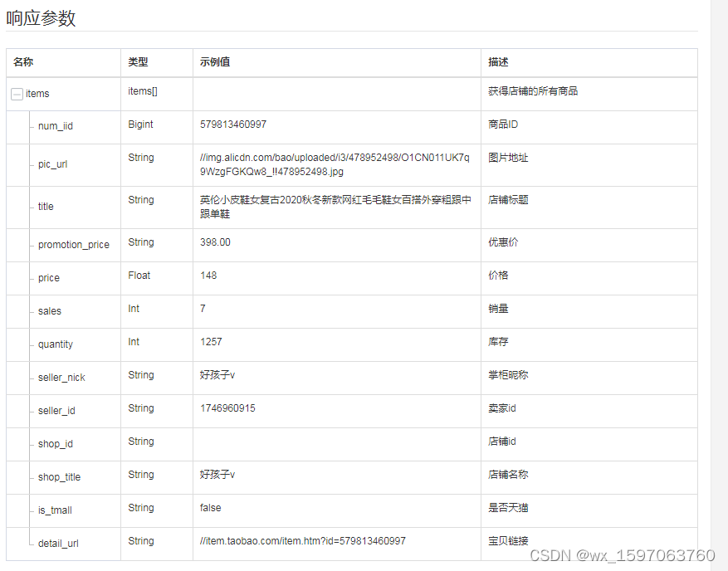Click the description 店铺名称
The width and height of the screenshot is (728, 571).
click(508, 475)
